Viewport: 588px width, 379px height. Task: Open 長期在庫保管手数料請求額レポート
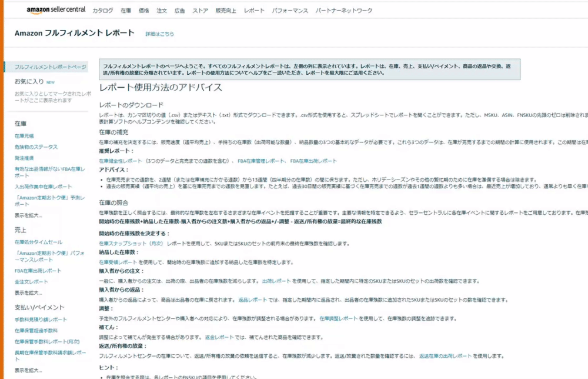[x=50, y=355]
